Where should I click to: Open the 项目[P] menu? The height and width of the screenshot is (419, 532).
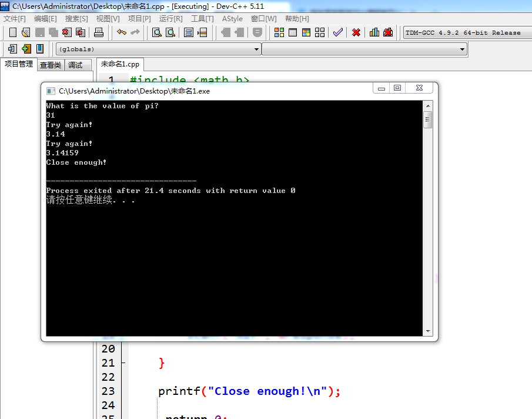click(139, 19)
